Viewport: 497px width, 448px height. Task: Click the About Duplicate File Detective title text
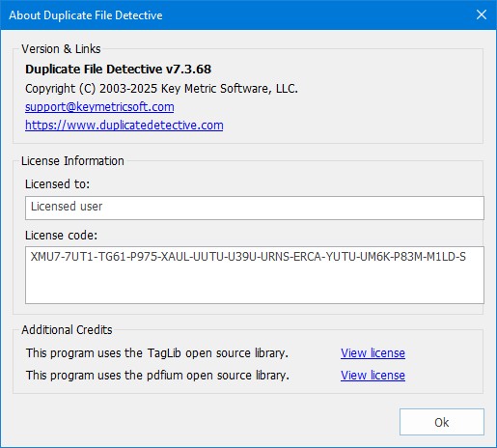point(86,15)
